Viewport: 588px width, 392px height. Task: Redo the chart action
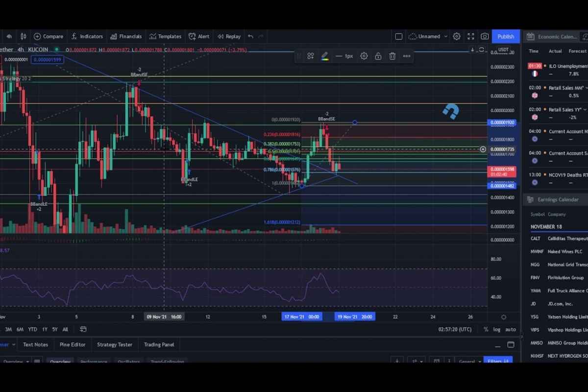pyautogui.click(x=261, y=36)
